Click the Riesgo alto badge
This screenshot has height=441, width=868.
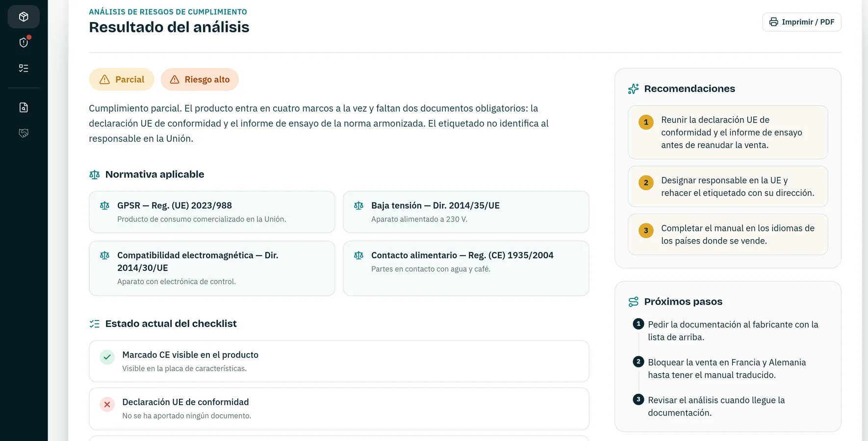click(x=200, y=79)
